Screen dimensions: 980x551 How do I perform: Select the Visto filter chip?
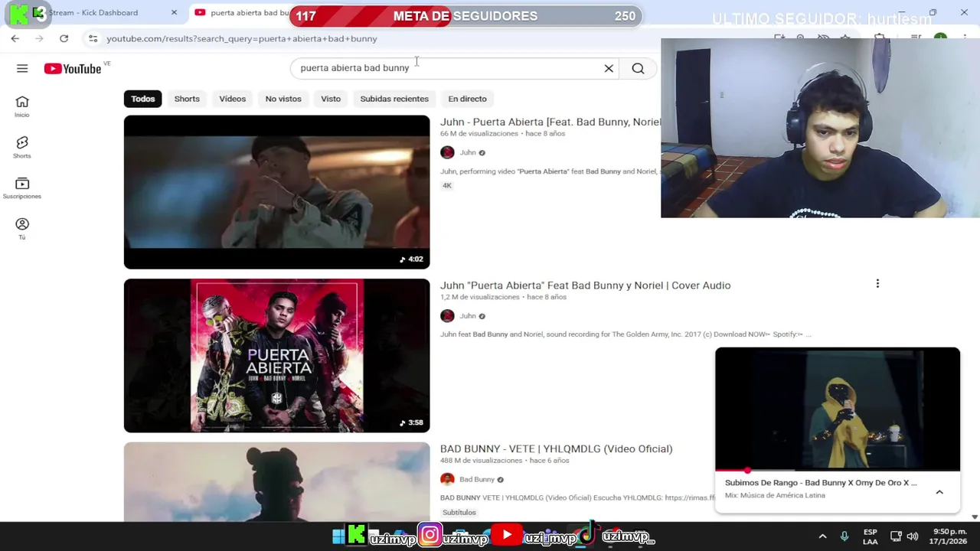331,99
